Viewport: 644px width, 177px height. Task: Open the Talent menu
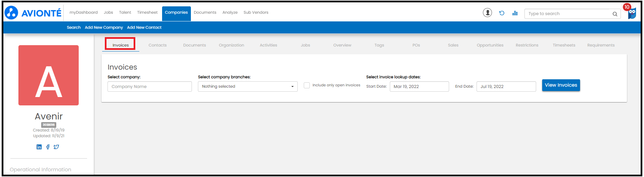pyautogui.click(x=125, y=12)
